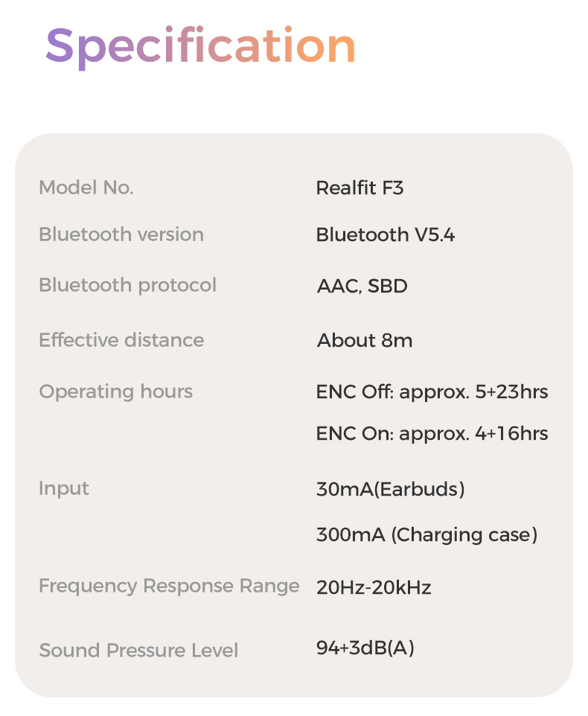Select the AAC, SBD protocol value
588x716 pixels.
tap(362, 286)
